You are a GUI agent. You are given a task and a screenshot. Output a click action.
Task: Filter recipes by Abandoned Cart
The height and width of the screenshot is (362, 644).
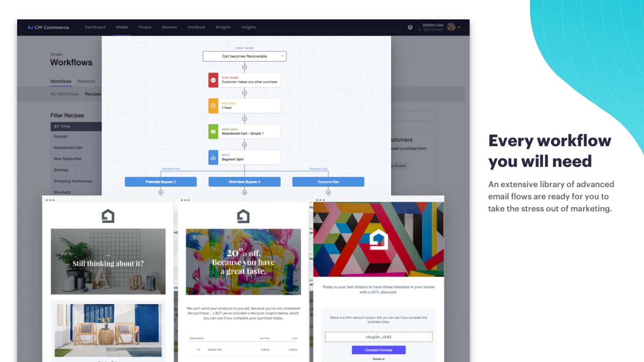[68, 148]
